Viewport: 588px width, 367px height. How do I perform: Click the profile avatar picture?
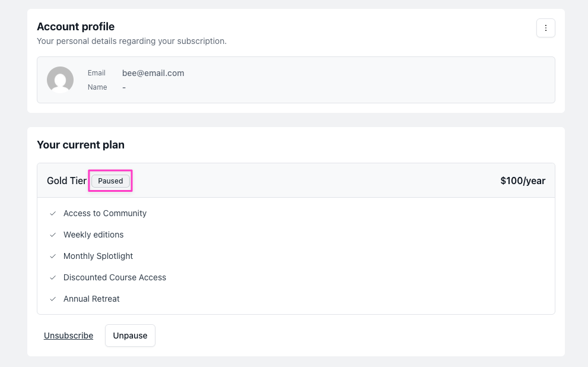60,80
